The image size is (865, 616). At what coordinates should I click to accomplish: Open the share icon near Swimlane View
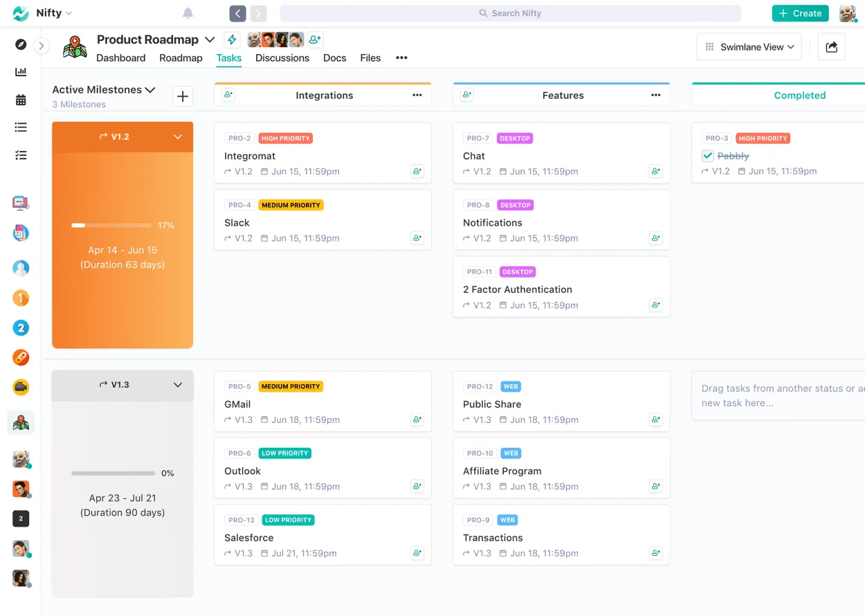pos(831,46)
